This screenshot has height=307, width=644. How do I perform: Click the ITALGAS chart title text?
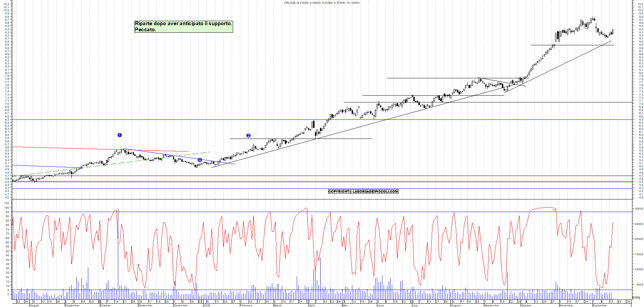pyautogui.click(x=322, y=3)
